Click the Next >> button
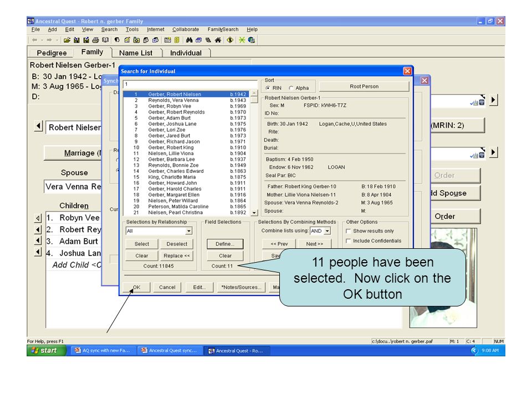 [x=315, y=244]
